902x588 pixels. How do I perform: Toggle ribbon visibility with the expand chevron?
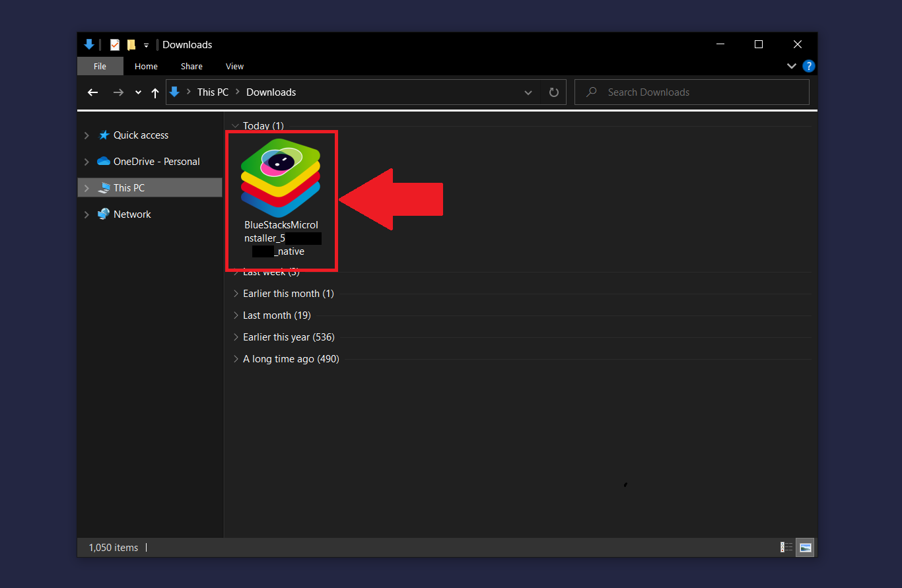pos(791,66)
